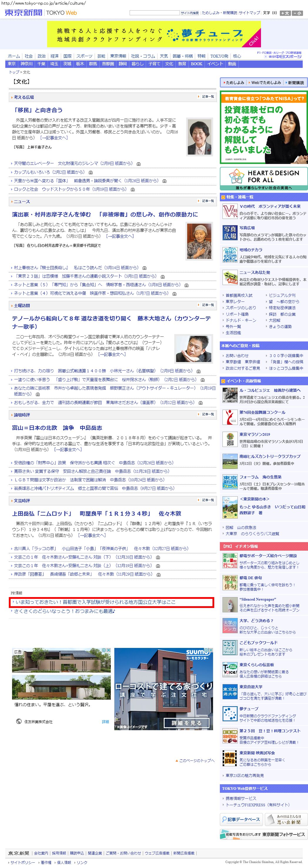Screen dimensions: 308x868
Task: Click このページのトップへ link
Action: pyautogui.click(x=195, y=760)
